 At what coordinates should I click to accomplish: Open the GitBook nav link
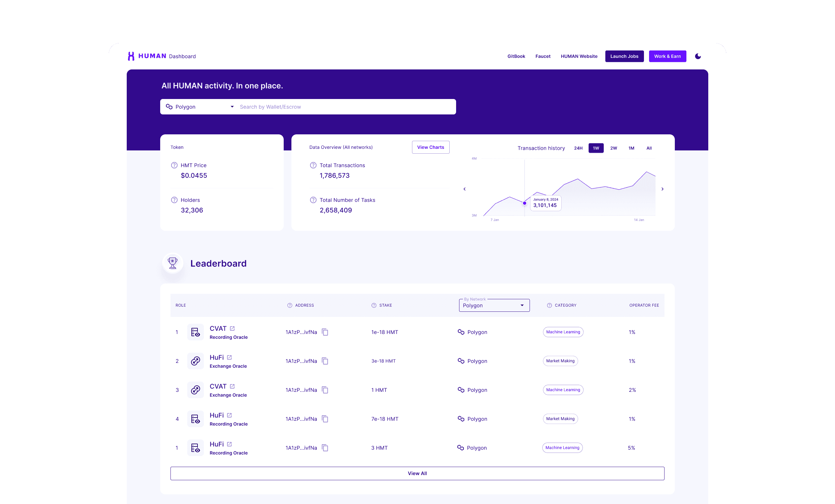516,56
